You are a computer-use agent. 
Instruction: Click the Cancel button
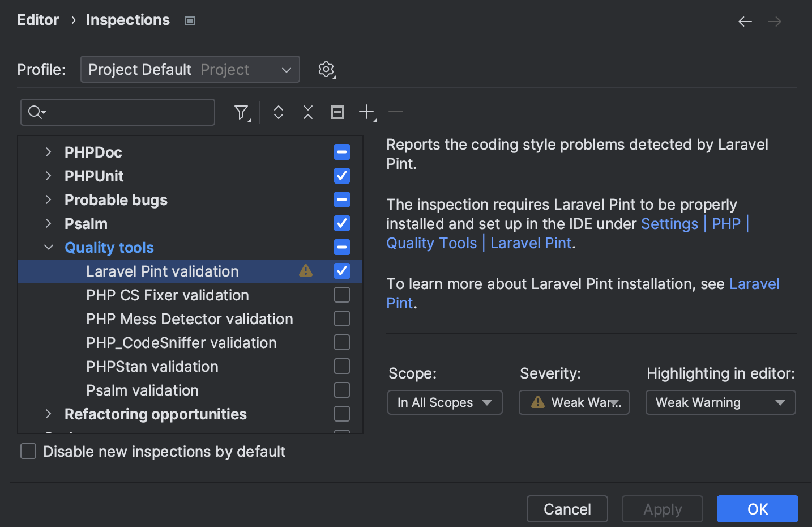click(567, 509)
